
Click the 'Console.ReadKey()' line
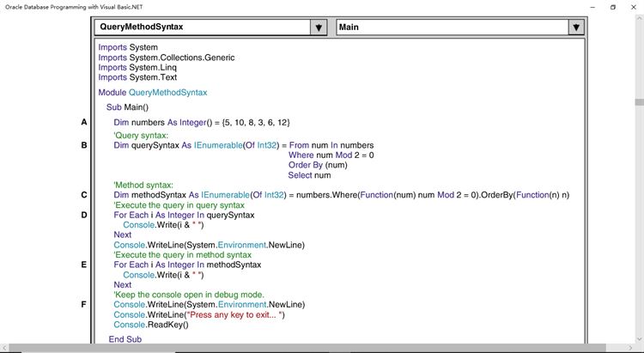click(x=151, y=325)
